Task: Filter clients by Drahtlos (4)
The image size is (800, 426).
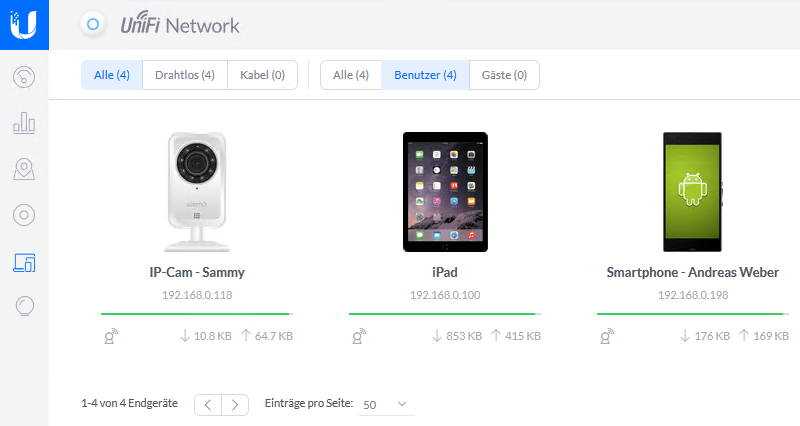Action: pyautogui.click(x=185, y=75)
